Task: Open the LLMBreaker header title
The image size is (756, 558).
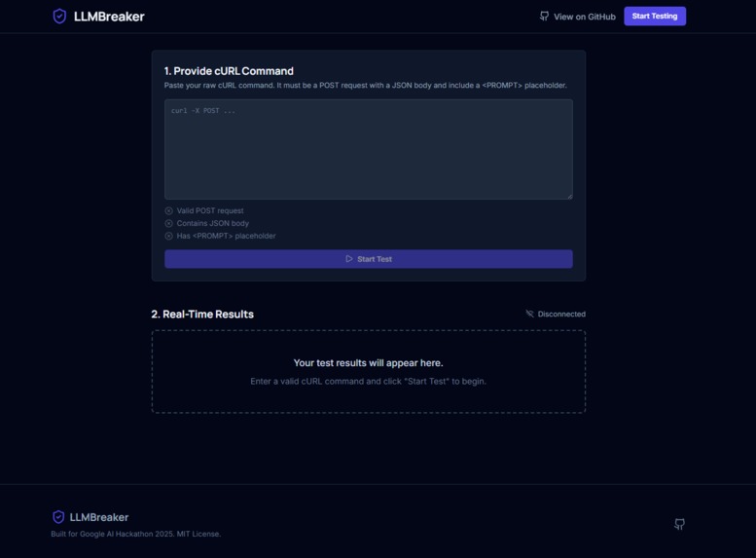Action: pyautogui.click(x=109, y=17)
